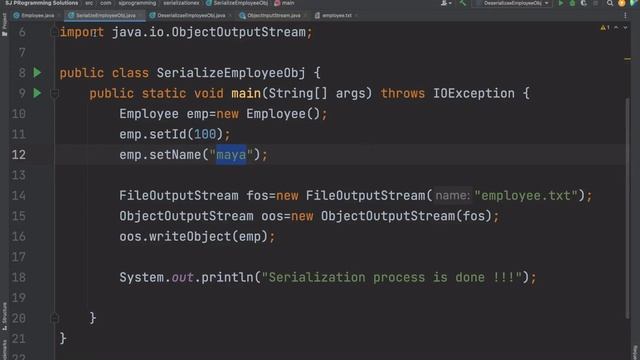Click 'ObjectOutputStream' in import on line 6
640x360 pixels.
(238, 32)
